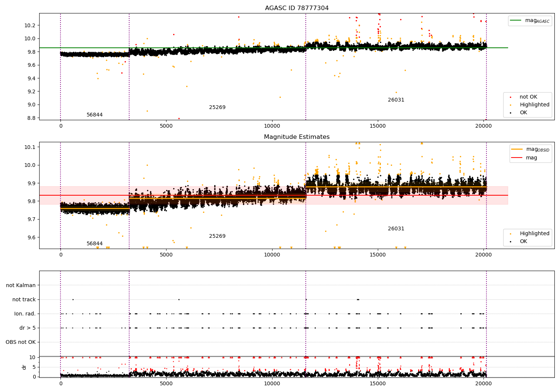Select "Highlighted" legend entry in Magnitude Estimates plot
Viewport: 560px width, 392px height.
(x=535, y=234)
